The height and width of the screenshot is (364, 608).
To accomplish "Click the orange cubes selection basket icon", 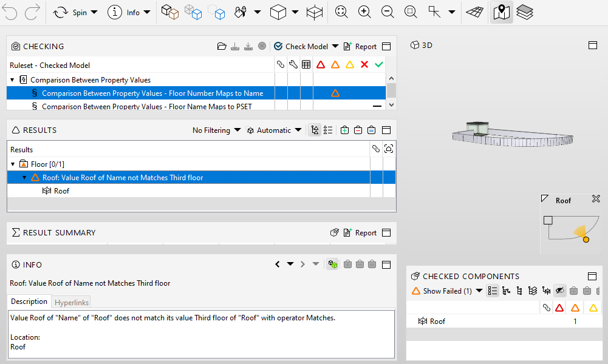I will click(x=170, y=12).
